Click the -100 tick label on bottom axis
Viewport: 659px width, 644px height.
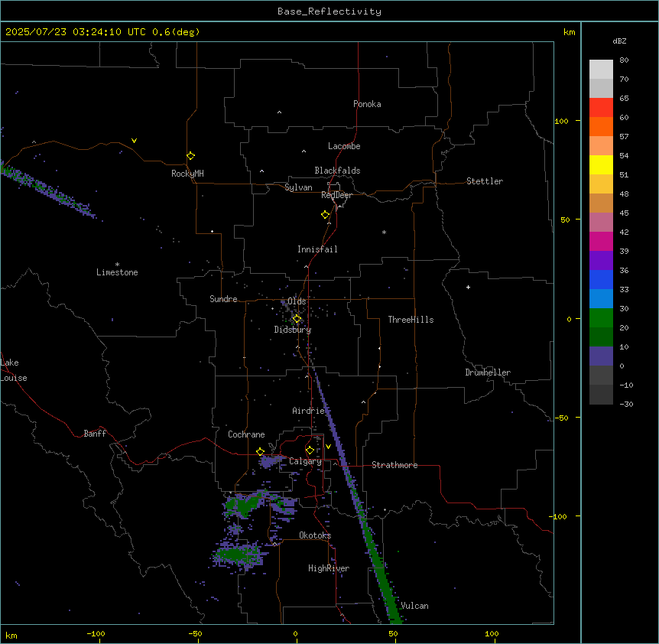96,634
